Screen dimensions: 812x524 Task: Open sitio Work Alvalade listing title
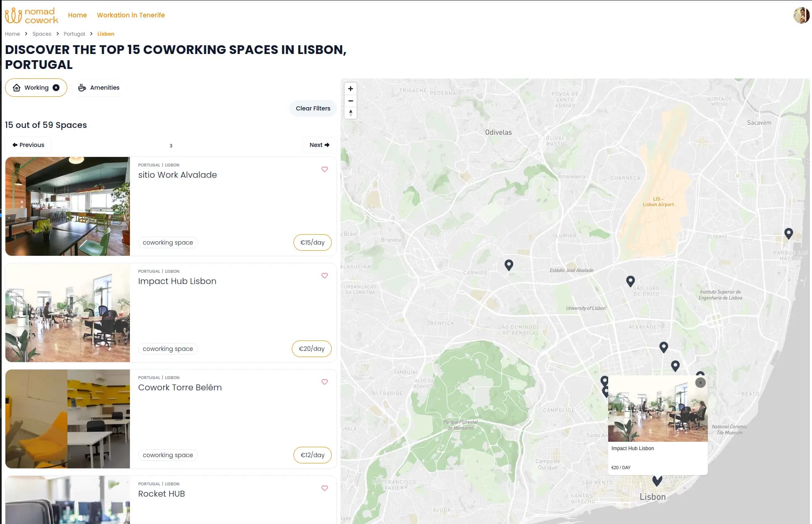click(x=178, y=175)
